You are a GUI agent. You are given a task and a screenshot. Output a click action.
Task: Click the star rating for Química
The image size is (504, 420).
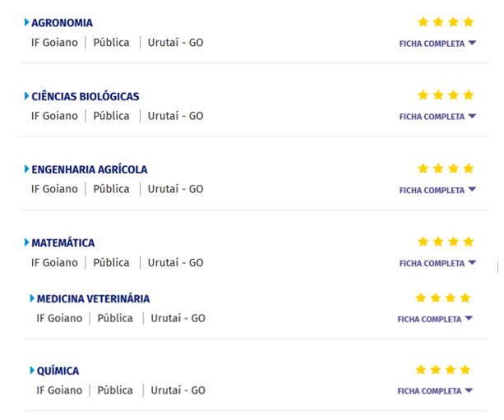[x=442, y=370]
